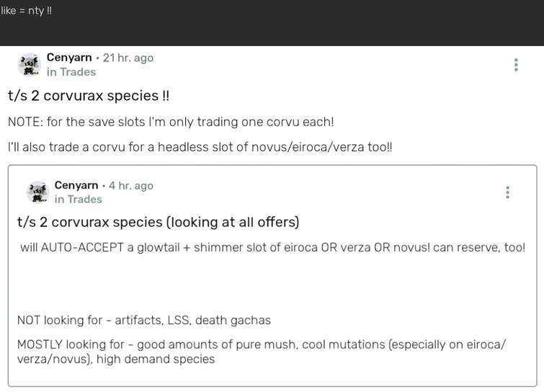The image size is (544, 392).
Task: Click the "NOT looking for" line
Action: click(144, 320)
